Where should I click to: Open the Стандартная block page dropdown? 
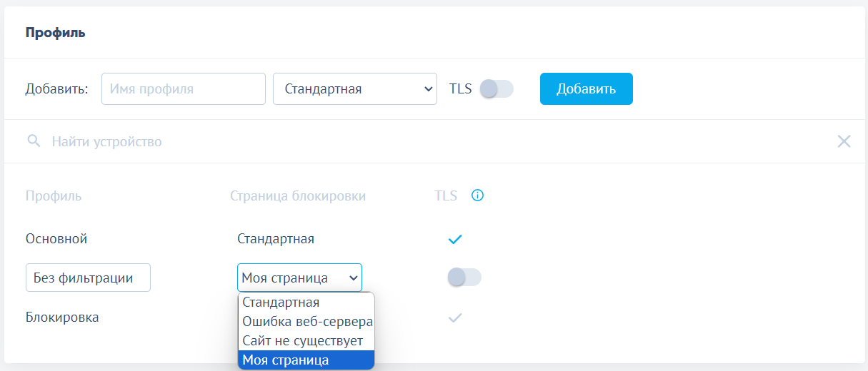(x=354, y=89)
